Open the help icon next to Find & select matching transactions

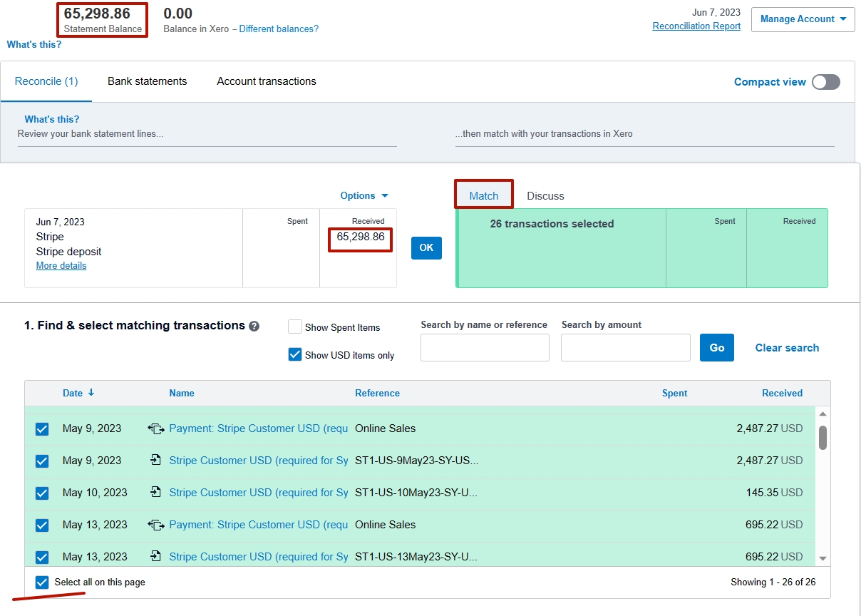(x=254, y=325)
